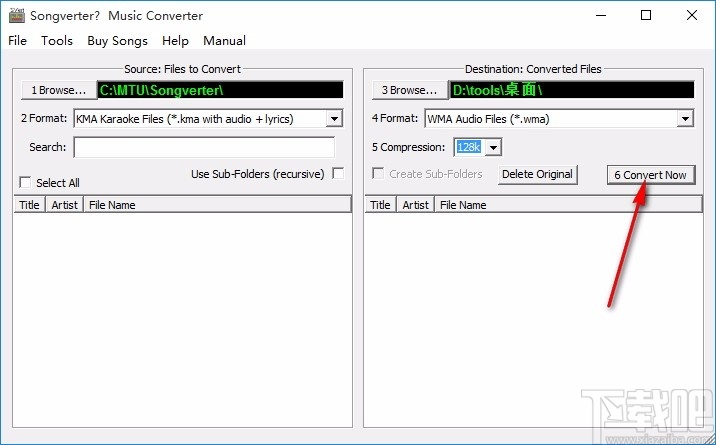Enable Use Sub-Folders (recursive) checkbox
Viewport: 716px width, 445px height.
338,173
